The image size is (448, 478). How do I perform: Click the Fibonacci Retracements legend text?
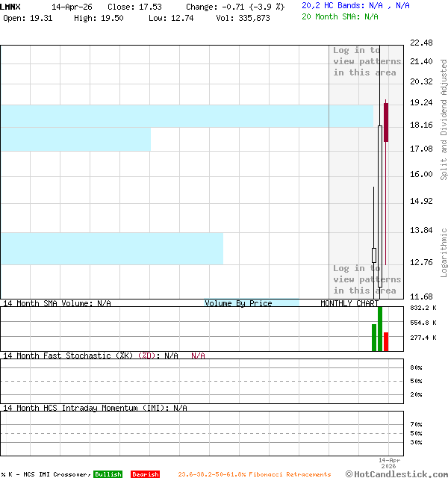[254, 474]
